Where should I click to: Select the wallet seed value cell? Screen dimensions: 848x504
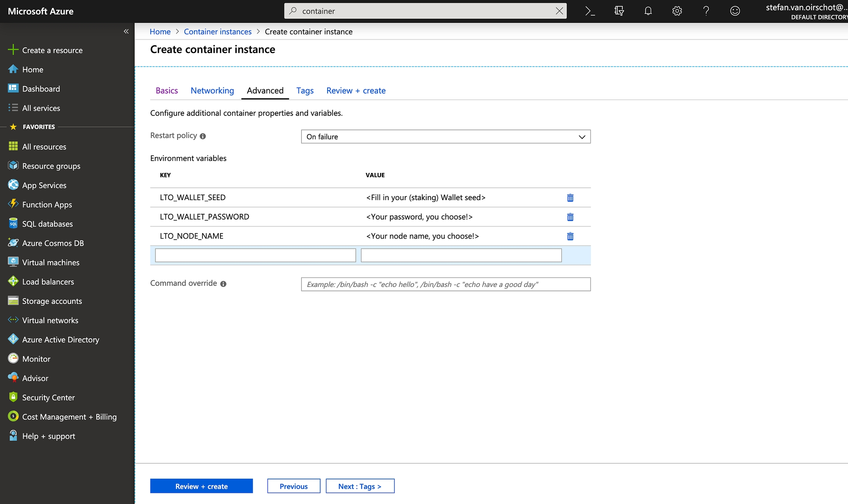point(426,198)
